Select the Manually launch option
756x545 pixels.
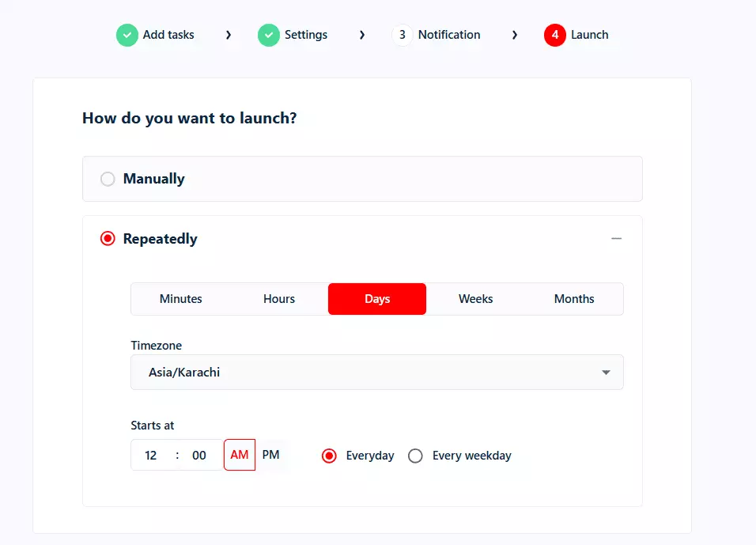108,179
